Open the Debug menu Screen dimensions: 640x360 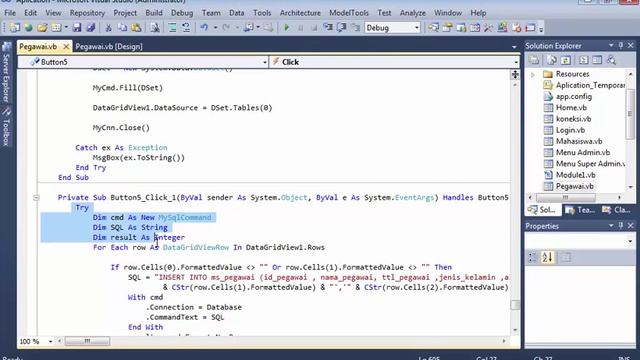pos(182,13)
